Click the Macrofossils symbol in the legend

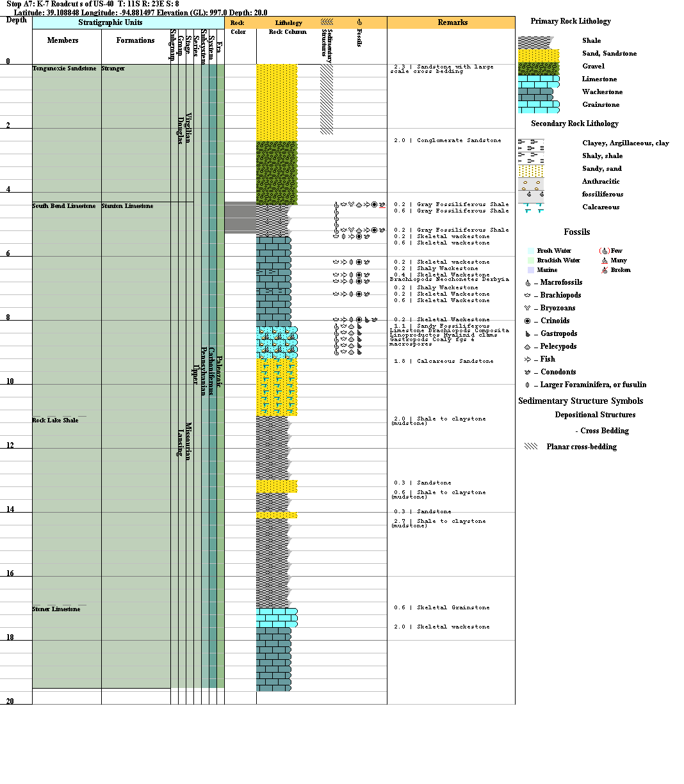point(528,283)
